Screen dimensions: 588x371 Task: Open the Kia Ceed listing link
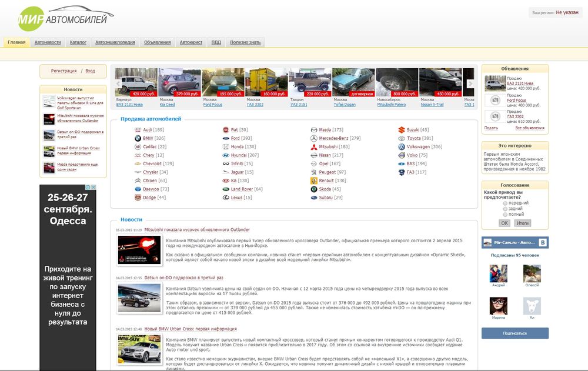[x=167, y=105]
